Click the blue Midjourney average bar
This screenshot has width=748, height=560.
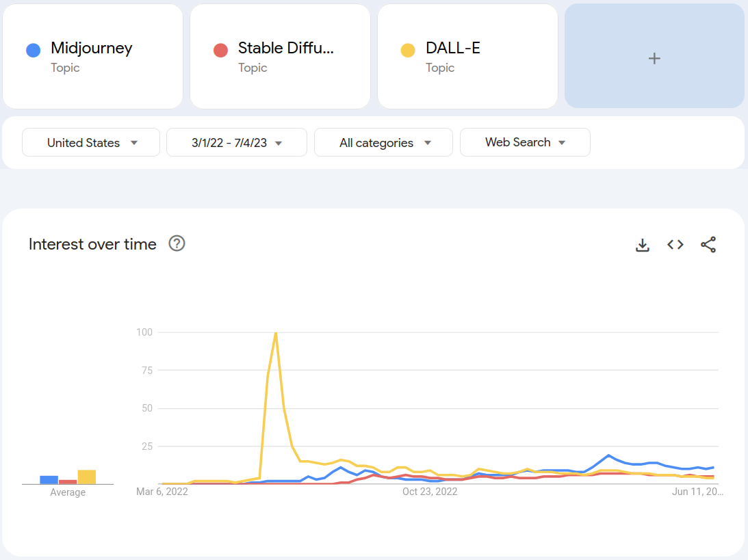[x=49, y=480]
